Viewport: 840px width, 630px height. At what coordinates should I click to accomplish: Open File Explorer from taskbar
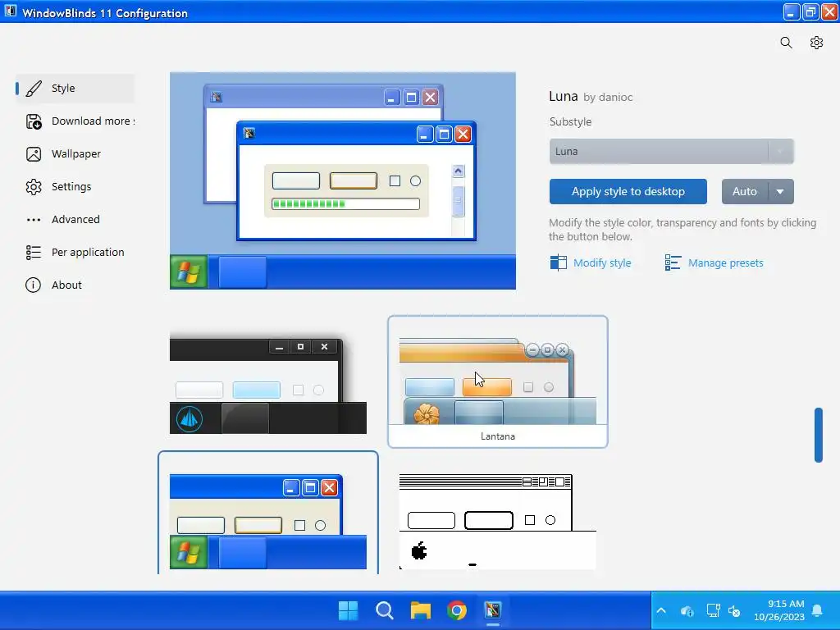click(421, 610)
